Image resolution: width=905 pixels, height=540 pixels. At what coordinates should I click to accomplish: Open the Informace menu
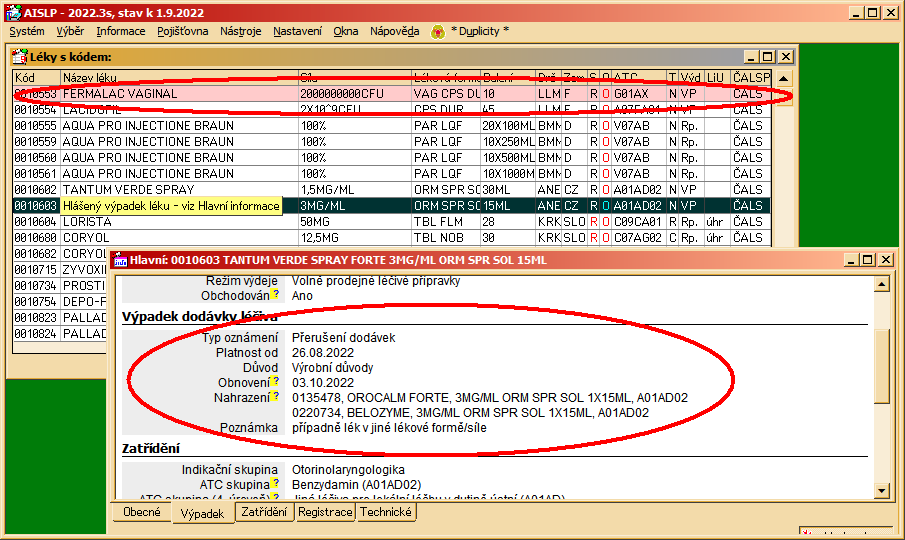click(121, 31)
